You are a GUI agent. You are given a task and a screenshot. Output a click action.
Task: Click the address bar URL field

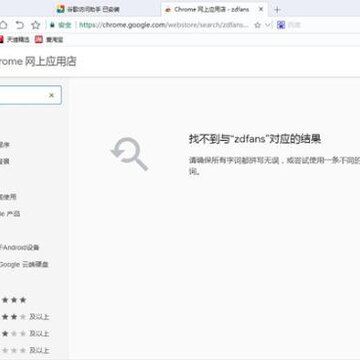(x=164, y=25)
